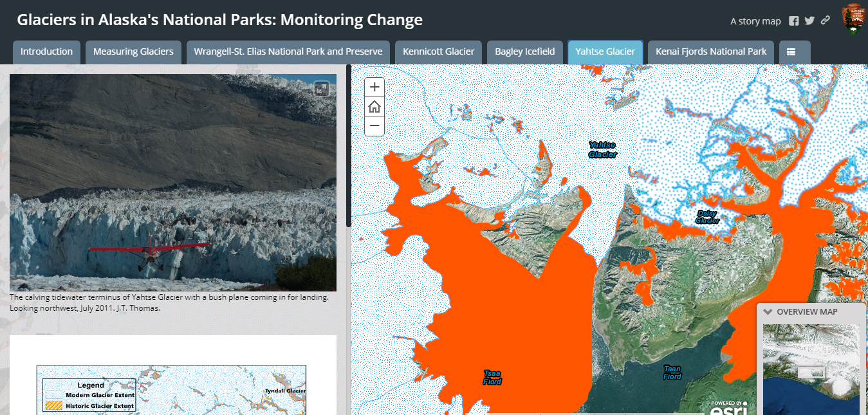Share story map on Facebook
This screenshot has width=868, height=415.
[x=794, y=21]
